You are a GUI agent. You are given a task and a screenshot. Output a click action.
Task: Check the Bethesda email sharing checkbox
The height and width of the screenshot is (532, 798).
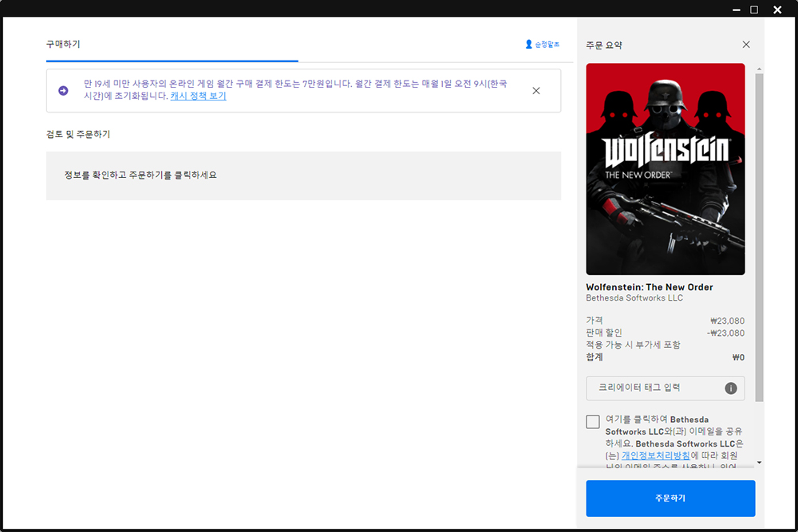click(592, 422)
